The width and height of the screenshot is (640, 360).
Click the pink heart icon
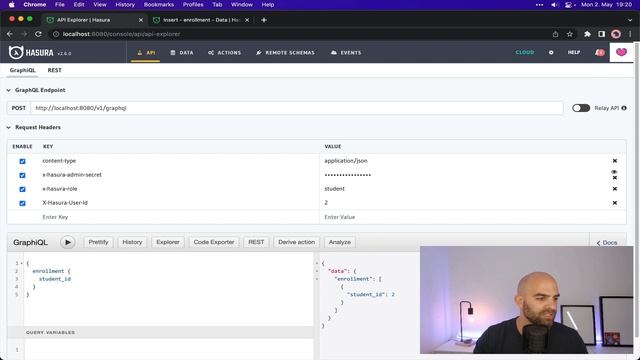621,52
